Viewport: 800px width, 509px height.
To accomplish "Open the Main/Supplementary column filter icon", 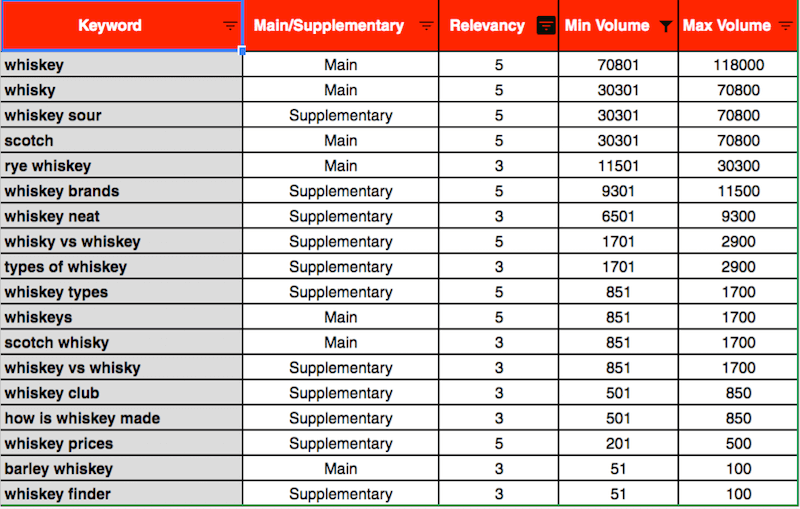I will [x=426, y=26].
